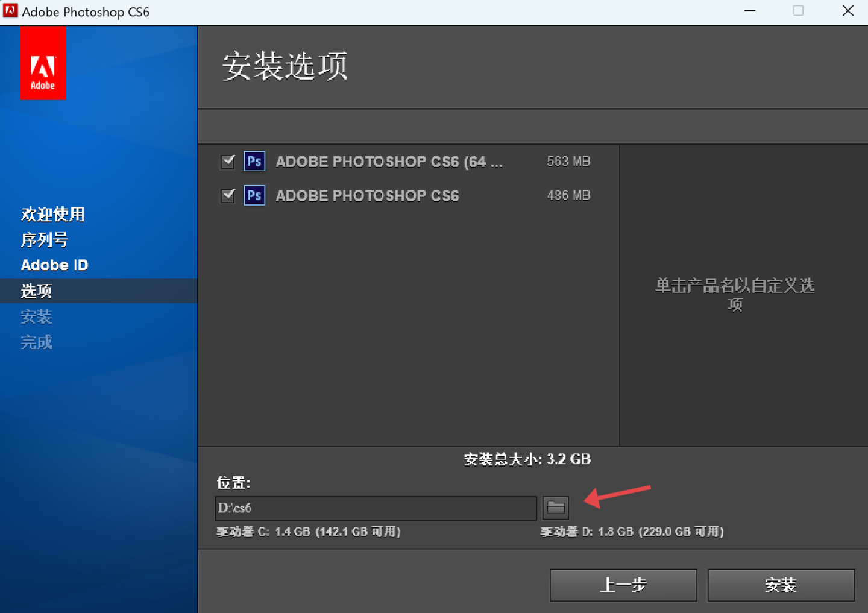Uncheck the 486 MB Adobe Photoshop CS6 checkbox

pyautogui.click(x=228, y=195)
